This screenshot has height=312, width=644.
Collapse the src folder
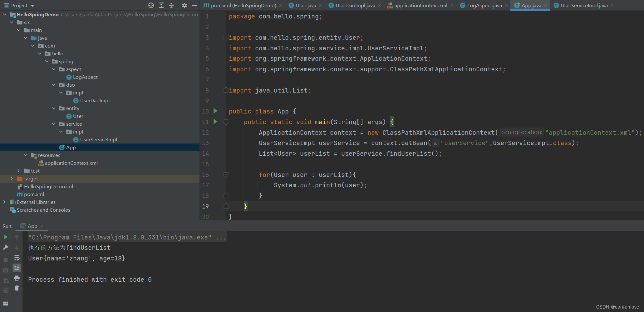pos(12,22)
